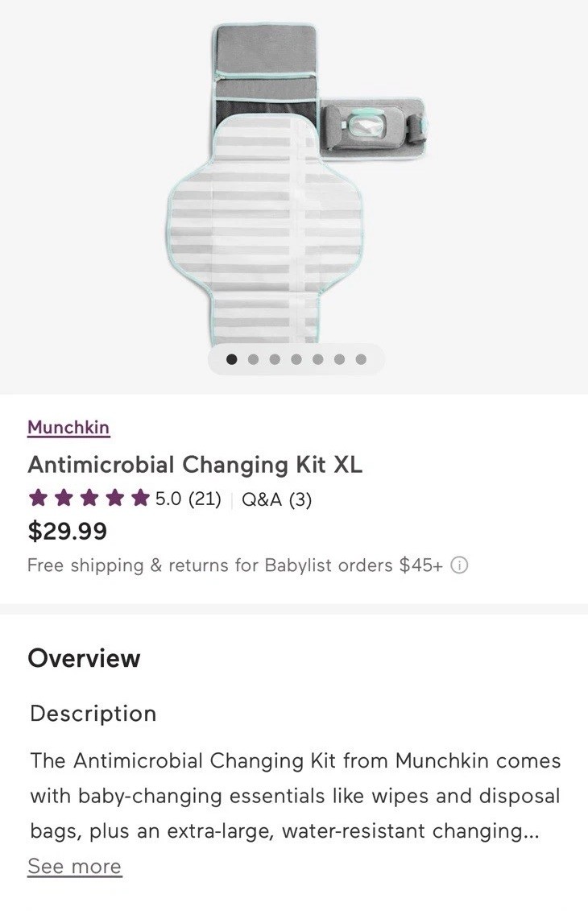588x911 pixels.
Task: Expand description with See more
Action: (74, 866)
